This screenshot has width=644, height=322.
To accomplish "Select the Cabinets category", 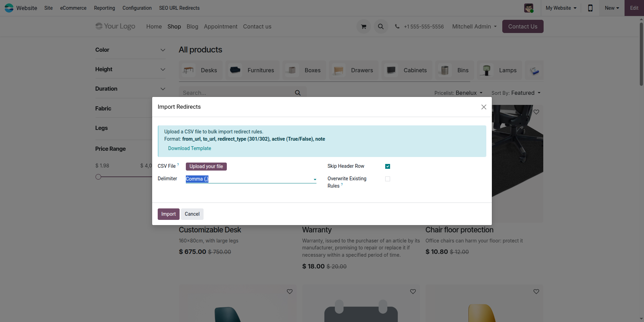I will [x=407, y=70].
